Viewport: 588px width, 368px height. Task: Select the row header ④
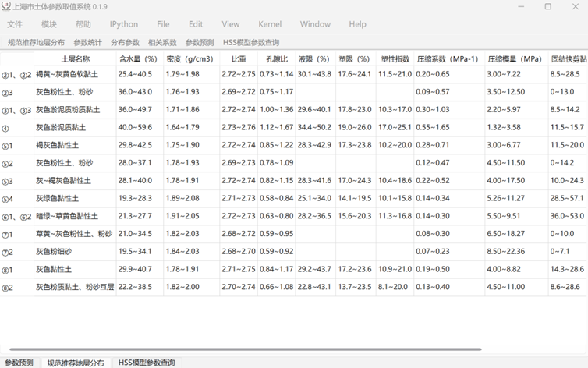(6, 128)
